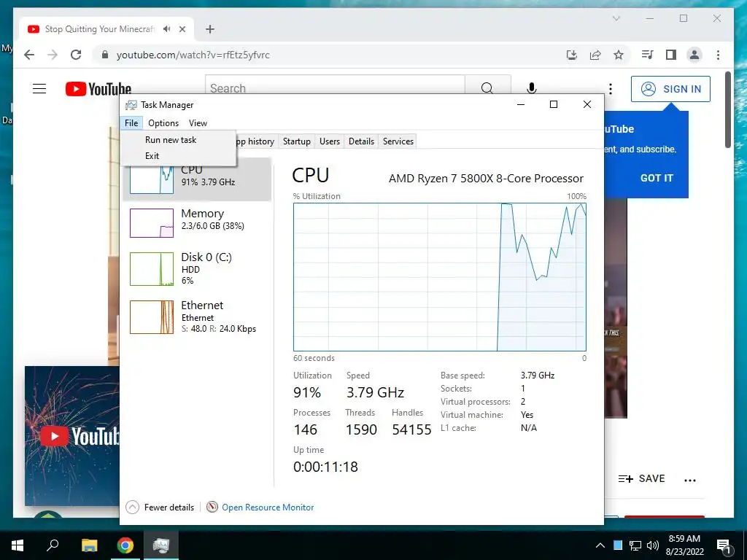
Task: Click the CPU mini graph thumbnail
Action: tap(152, 180)
